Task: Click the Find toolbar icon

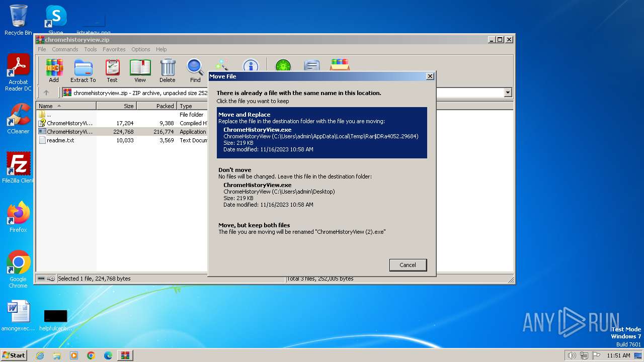Action: click(195, 70)
